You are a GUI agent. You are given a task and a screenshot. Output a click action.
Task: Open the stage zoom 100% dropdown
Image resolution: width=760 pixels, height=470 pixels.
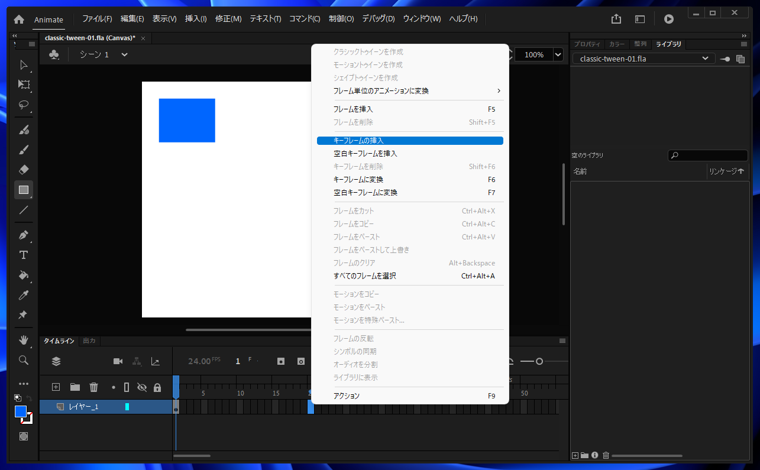[543, 55]
